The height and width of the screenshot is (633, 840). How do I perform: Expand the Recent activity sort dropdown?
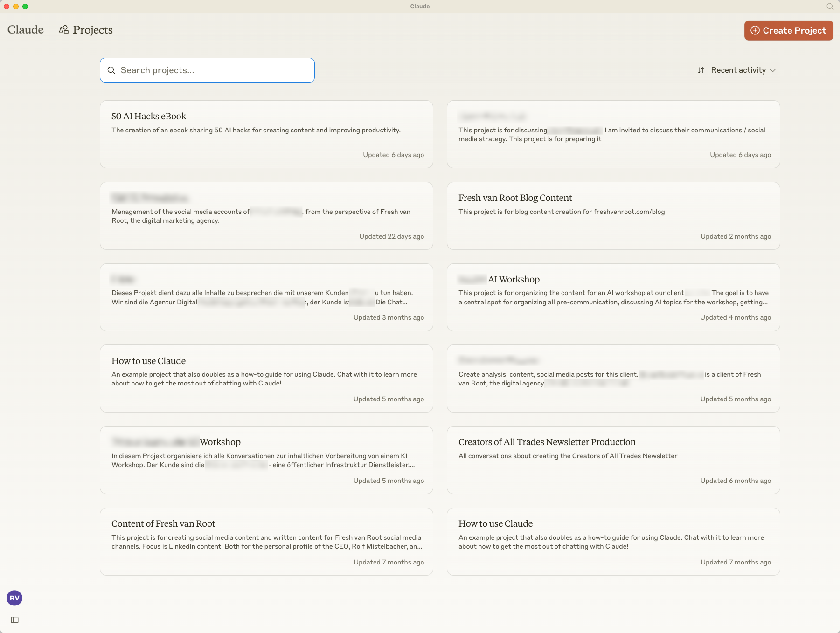738,70
